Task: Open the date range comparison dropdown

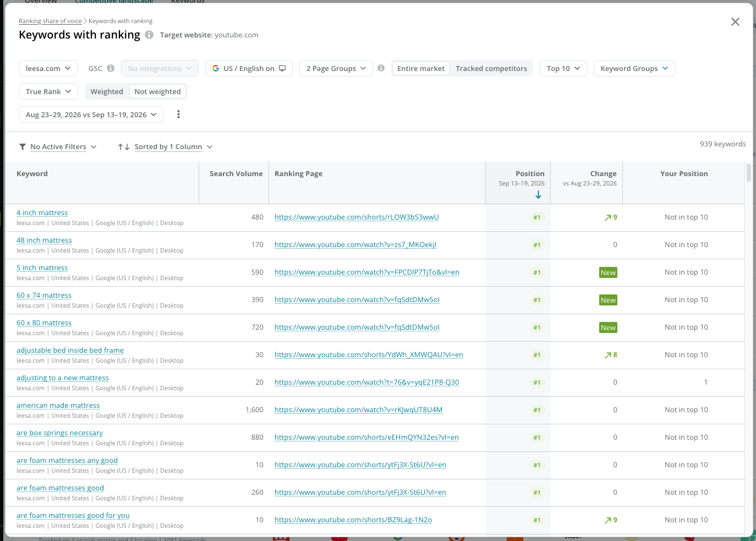Action: tap(91, 114)
